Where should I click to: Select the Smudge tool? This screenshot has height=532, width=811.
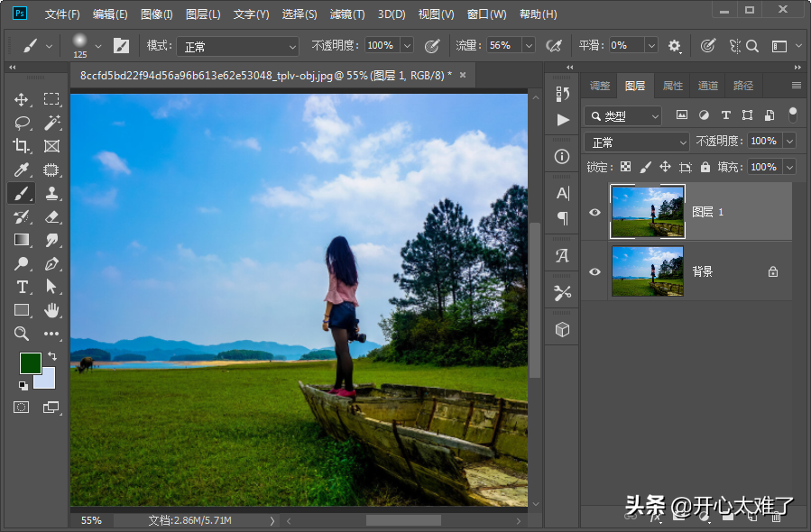(x=51, y=240)
